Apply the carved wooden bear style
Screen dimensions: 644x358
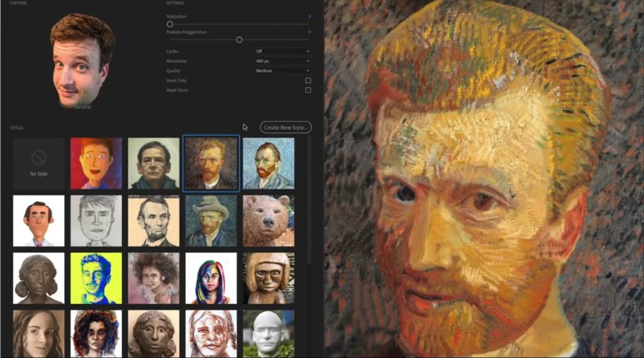pos(269,221)
